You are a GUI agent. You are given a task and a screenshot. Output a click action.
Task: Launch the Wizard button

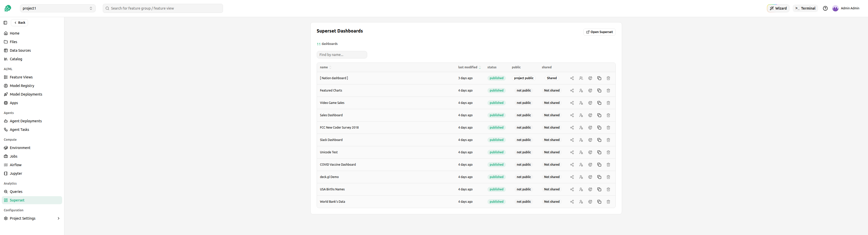coord(778,8)
